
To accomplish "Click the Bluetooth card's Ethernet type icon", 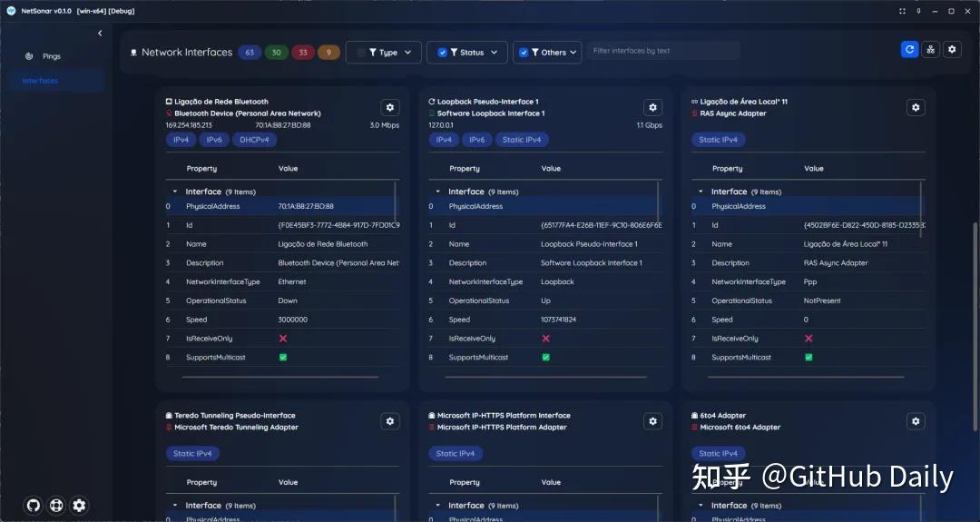I will click(x=169, y=102).
